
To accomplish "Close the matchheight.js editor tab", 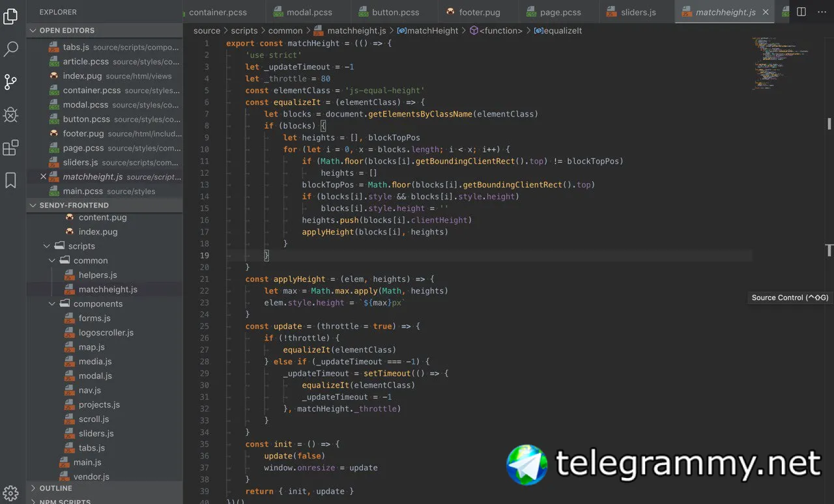I will coord(766,12).
